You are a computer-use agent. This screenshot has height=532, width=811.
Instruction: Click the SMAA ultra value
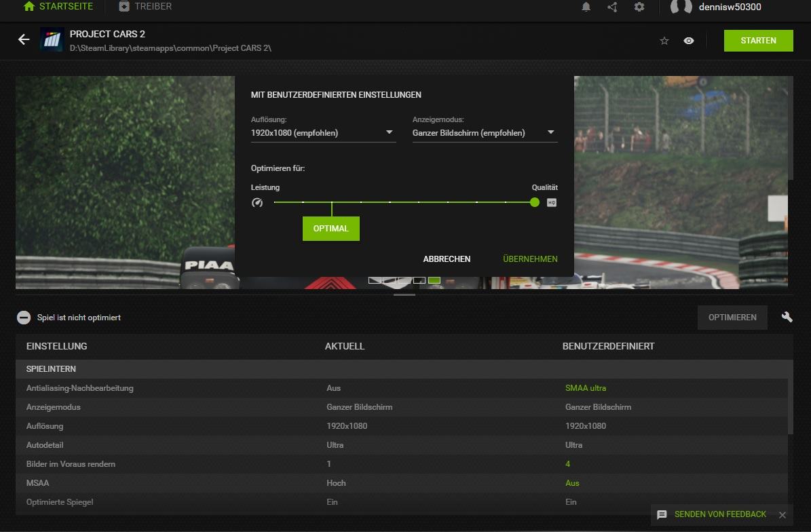pyautogui.click(x=586, y=388)
